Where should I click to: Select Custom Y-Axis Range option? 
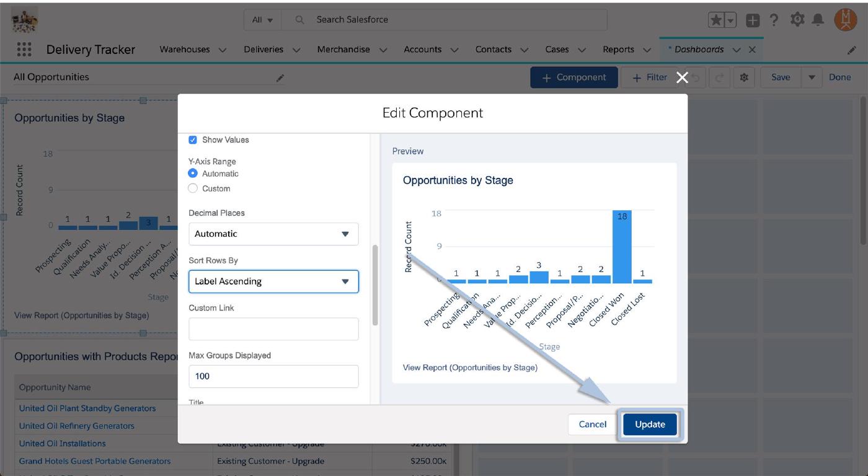[x=193, y=188]
